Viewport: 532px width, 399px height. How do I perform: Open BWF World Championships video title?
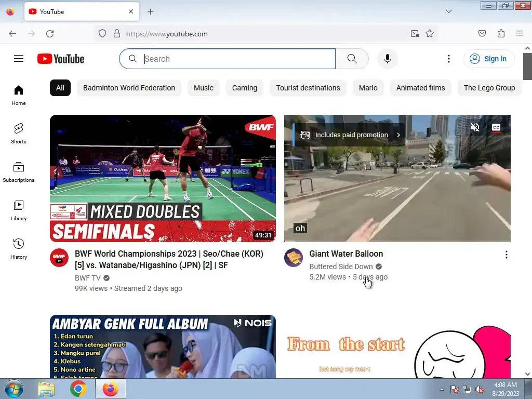(169, 260)
